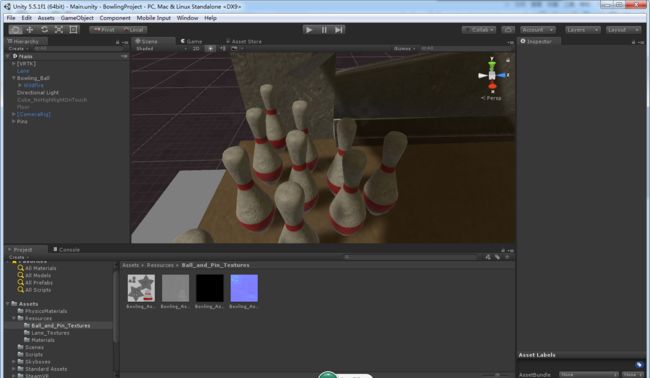Toggle 2D view in Scene
The height and width of the screenshot is (378, 650).
click(196, 48)
